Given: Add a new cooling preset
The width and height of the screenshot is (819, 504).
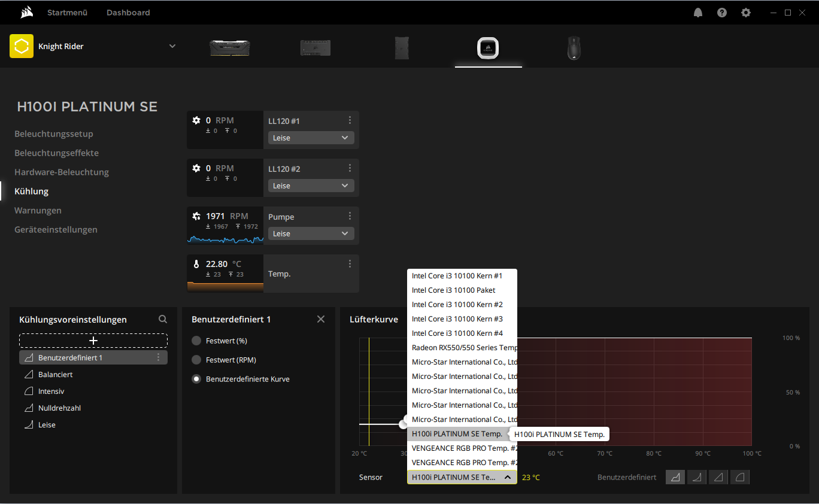Looking at the screenshot, I should (93, 341).
